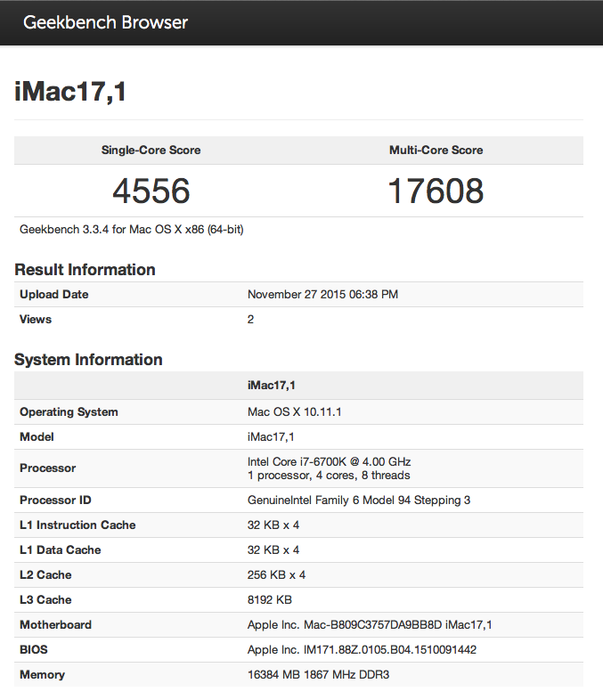This screenshot has width=603, height=700.
Task: Select 32 KB x 4 for L1 Instruction Cache
Action: point(273,525)
